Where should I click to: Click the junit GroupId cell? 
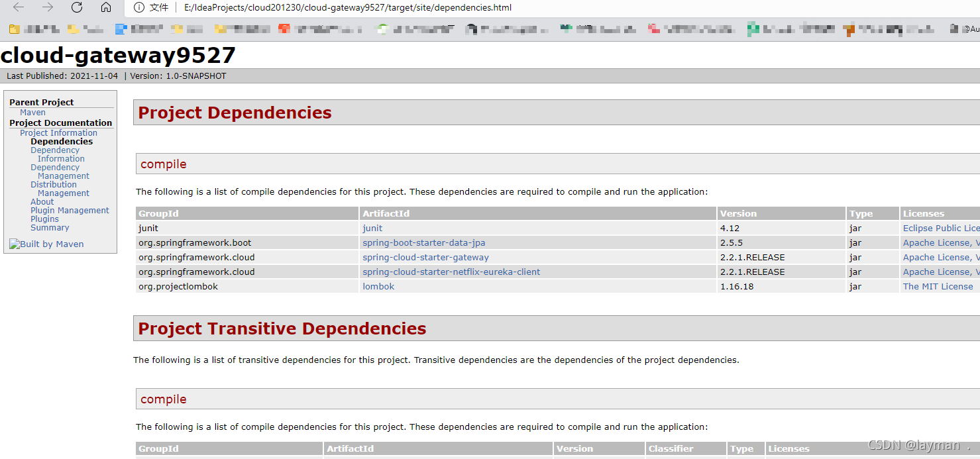(x=247, y=228)
